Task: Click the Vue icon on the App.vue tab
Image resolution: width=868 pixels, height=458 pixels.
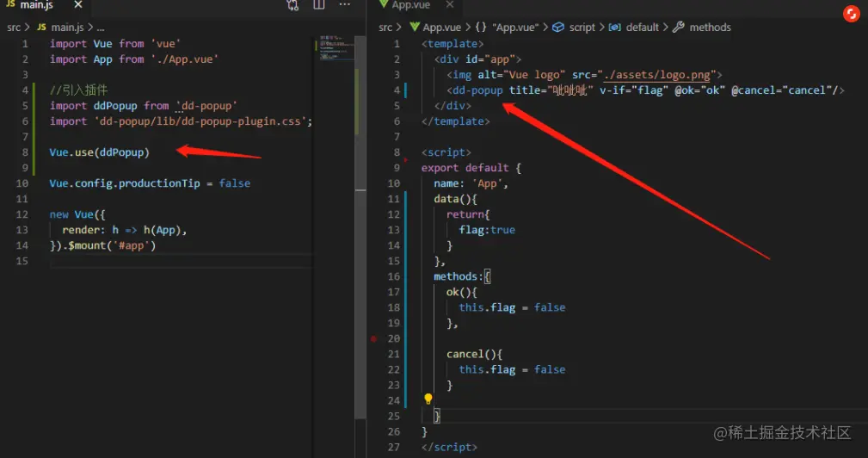Action: (383, 4)
